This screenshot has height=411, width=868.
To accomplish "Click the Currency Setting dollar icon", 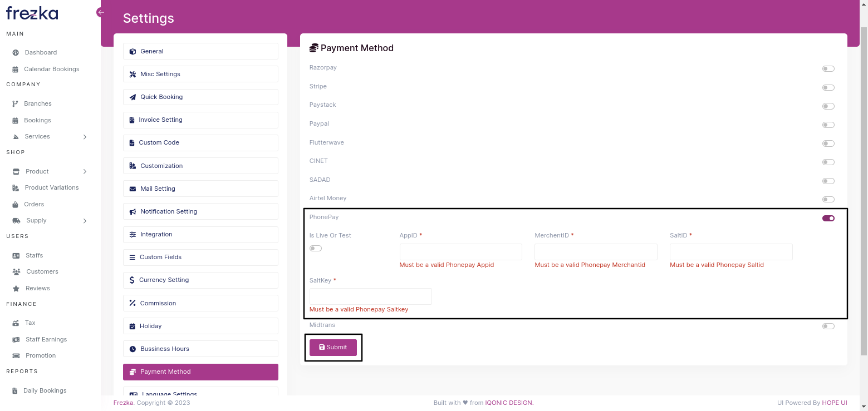I will (x=132, y=280).
